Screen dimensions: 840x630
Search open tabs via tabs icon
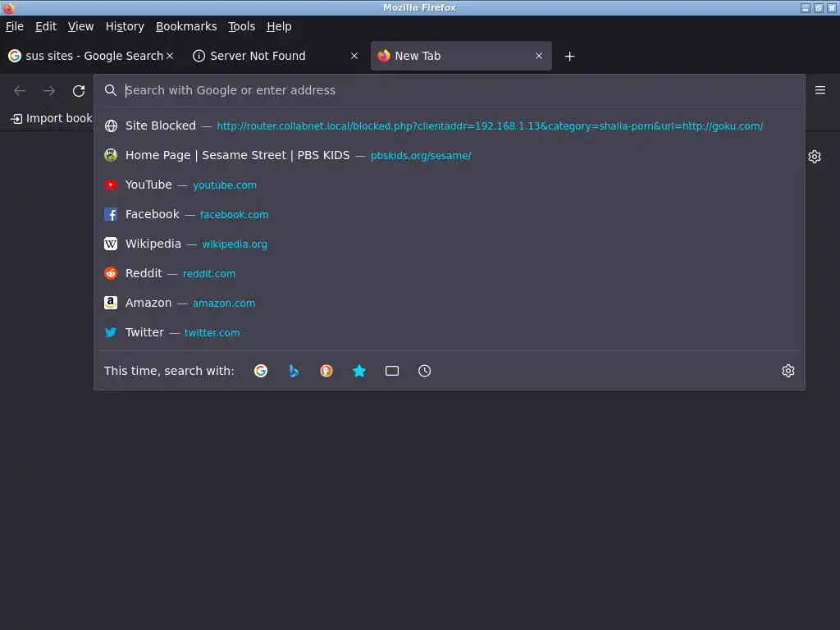point(391,371)
